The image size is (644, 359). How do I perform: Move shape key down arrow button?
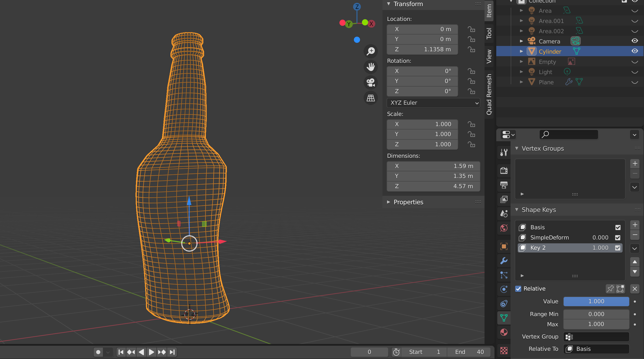pyautogui.click(x=635, y=272)
